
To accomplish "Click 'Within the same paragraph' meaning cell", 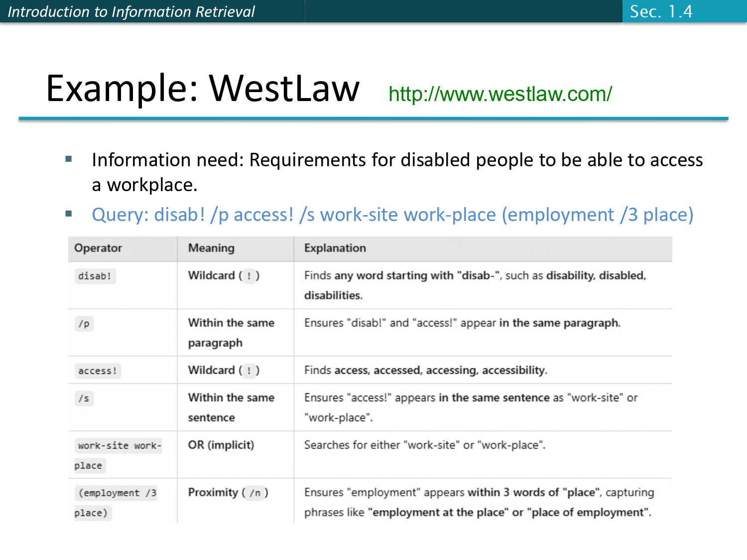I will coord(231,333).
